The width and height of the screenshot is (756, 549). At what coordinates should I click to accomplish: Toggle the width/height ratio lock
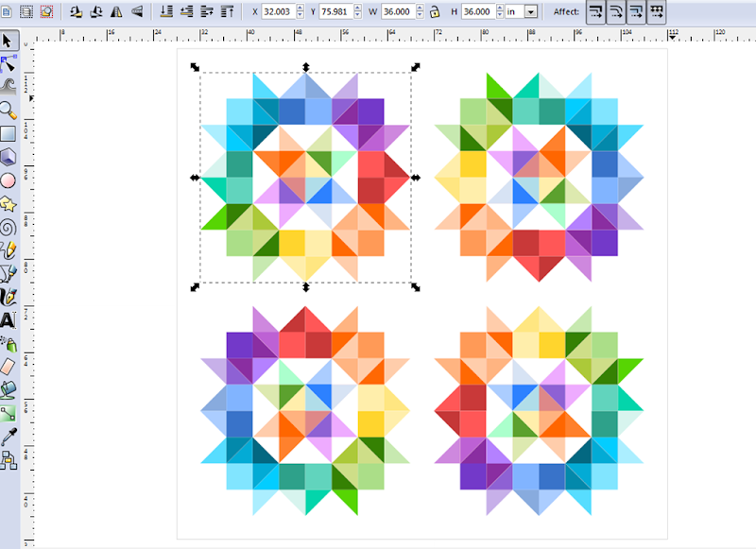point(434,12)
